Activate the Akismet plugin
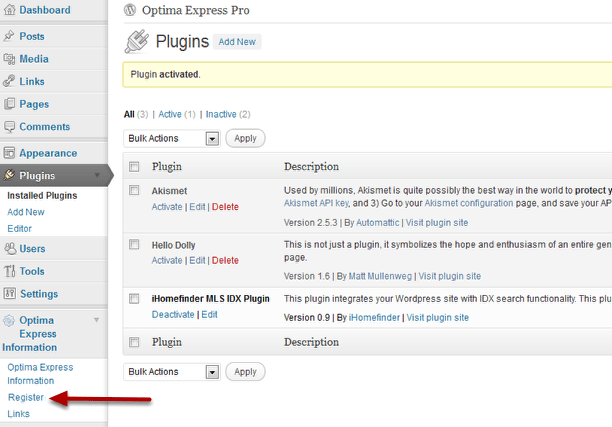The height and width of the screenshot is (427, 612). (x=167, y=207)
